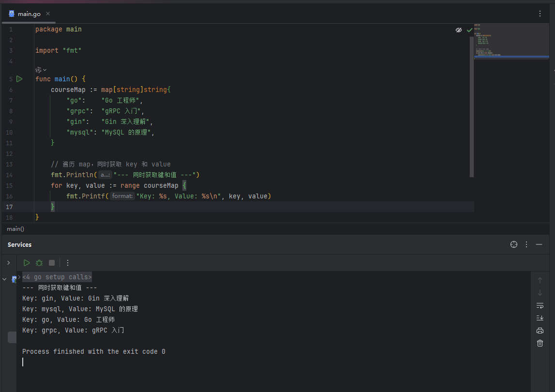Click 'Key: gin, Value' output line
Image resolution: width=555 pixels, height=392 pixels.
tap(75, 298)
